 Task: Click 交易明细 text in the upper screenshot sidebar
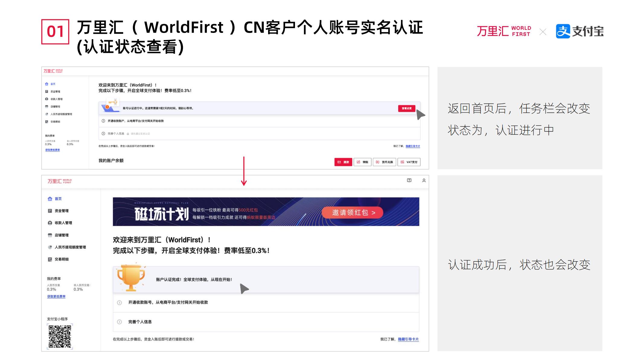pyautogui.click(x=55, y=122)
